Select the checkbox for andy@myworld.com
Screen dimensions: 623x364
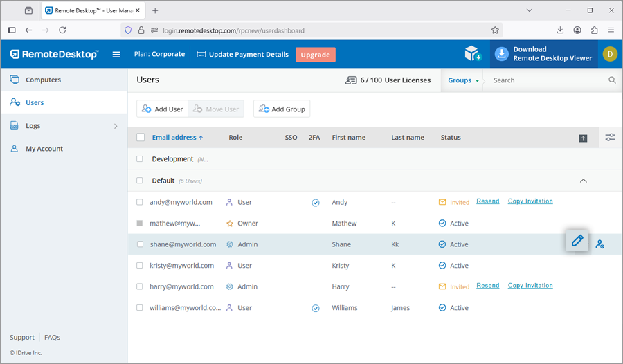(140, 202)
